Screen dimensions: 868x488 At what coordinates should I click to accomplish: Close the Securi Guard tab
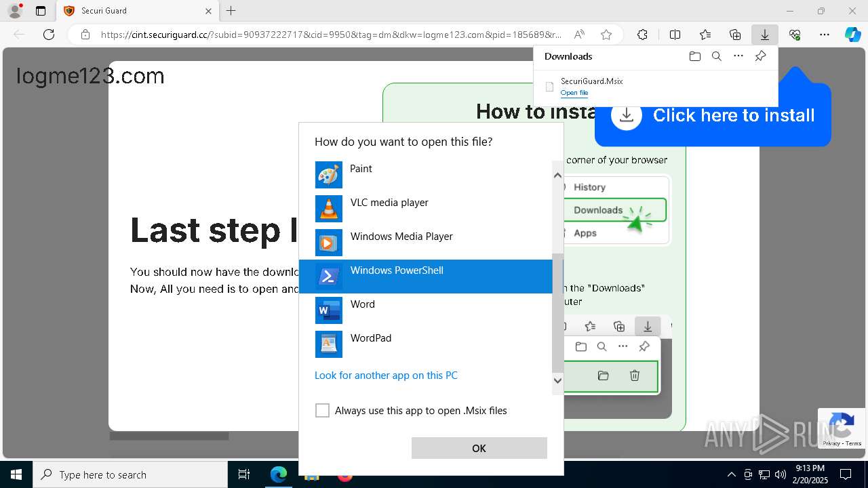point(209,11)
